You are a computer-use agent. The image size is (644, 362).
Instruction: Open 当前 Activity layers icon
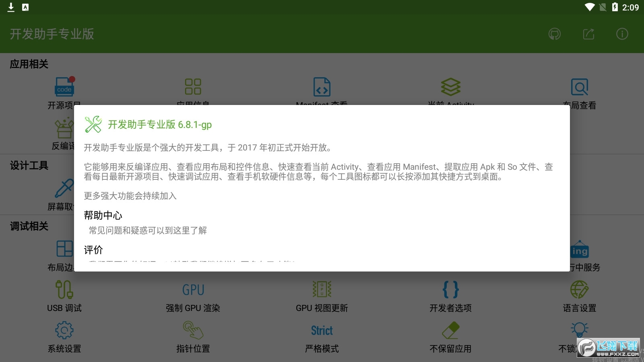451,86
